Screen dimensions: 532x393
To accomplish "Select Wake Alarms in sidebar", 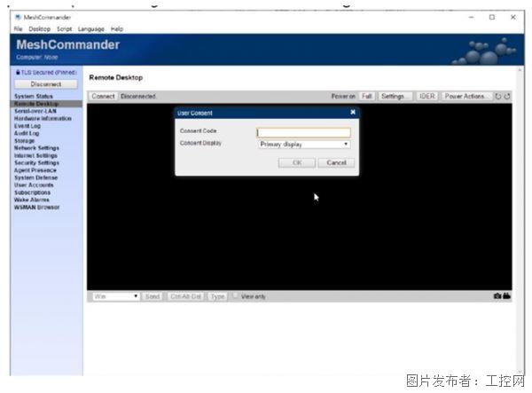I will 32,200.
